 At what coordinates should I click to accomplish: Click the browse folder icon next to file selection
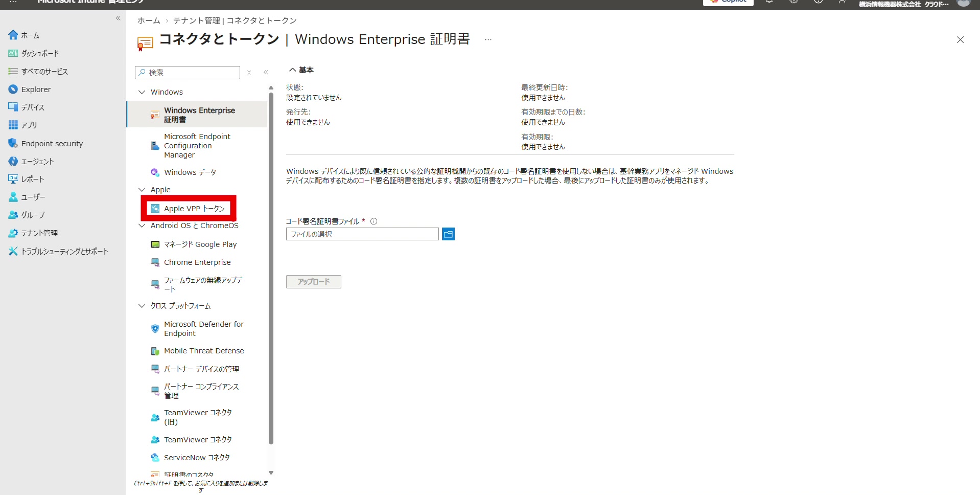point(448,234)
